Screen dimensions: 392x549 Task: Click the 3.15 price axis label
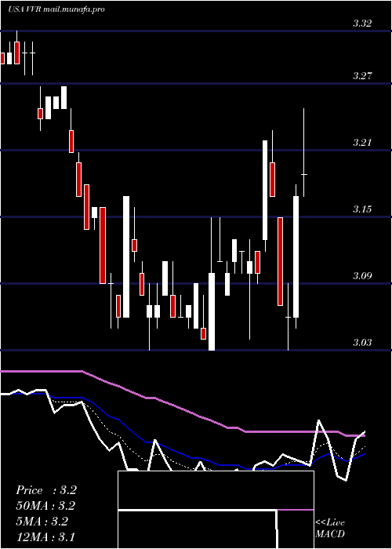pos(362,209)
